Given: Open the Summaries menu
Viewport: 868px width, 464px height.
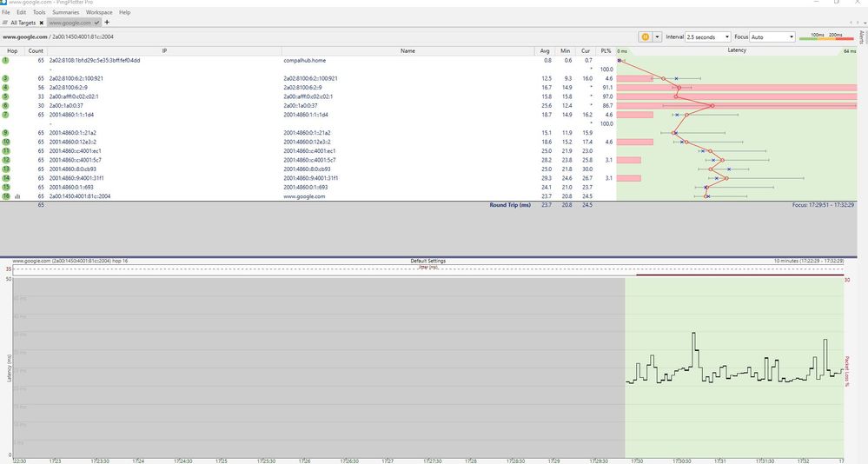Looking at the screenshot, I should (65, 12).
